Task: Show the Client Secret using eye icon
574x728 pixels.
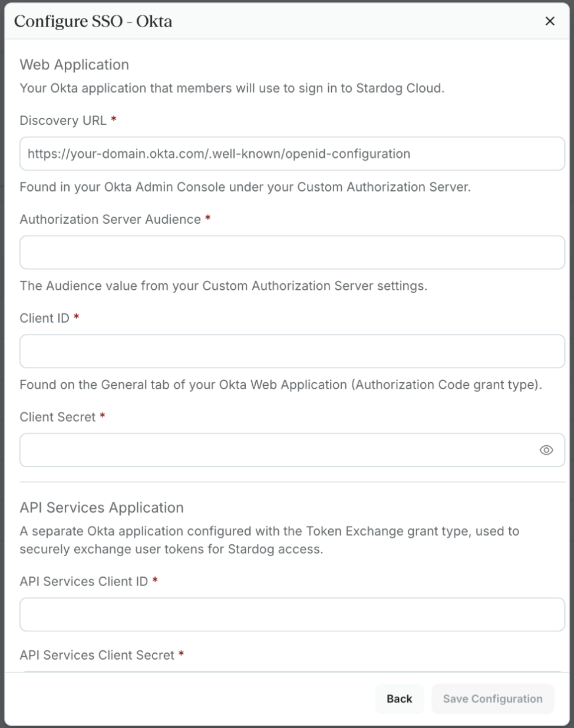Action: 546,450
